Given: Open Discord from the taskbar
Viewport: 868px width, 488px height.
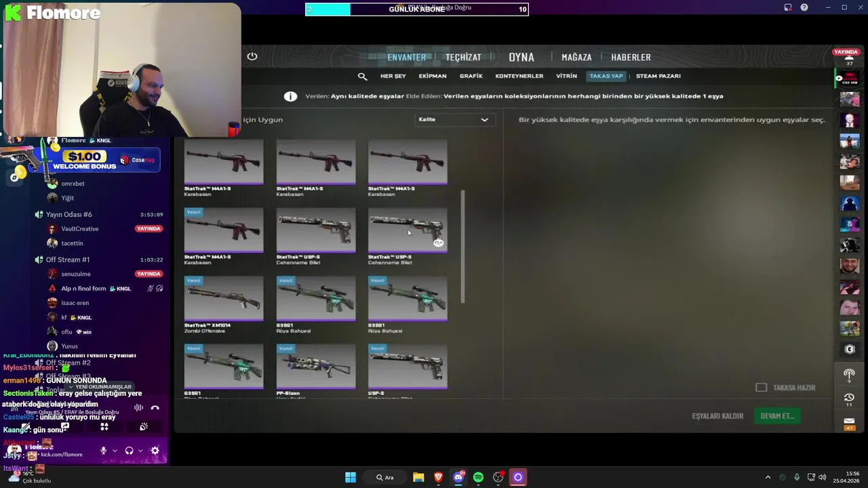Looking at the screenshot, I should [x=458, y=477].
